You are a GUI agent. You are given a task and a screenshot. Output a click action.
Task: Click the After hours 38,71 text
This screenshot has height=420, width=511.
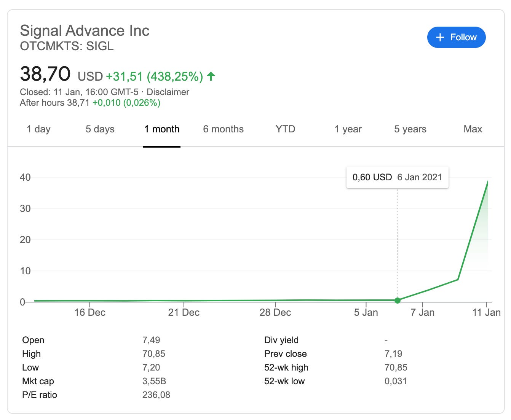click(x=55, y=103)
